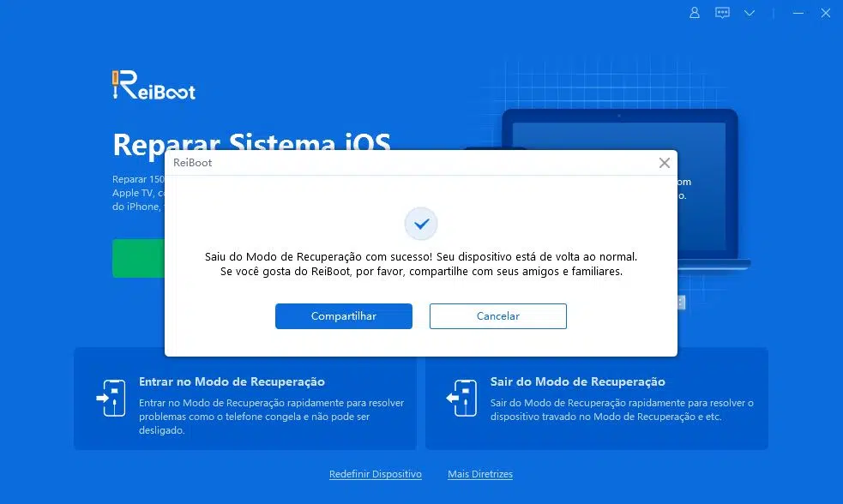Minimize the ReiBoot window
Screen dimensions: 843x504
(798, 13)
